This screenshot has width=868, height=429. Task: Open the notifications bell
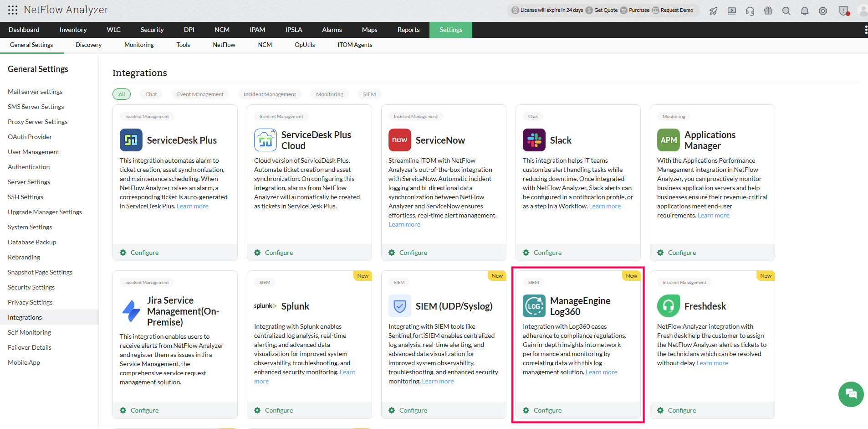click(805, 11)
